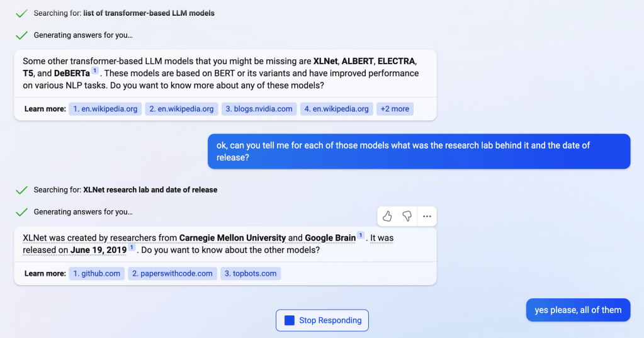Image resolution: width=644 pixels, height=338 pixels.
Task: Click the 'Carnegie Mellon University' underlined text
Action: pyautogui.click(x=232, y=238)
